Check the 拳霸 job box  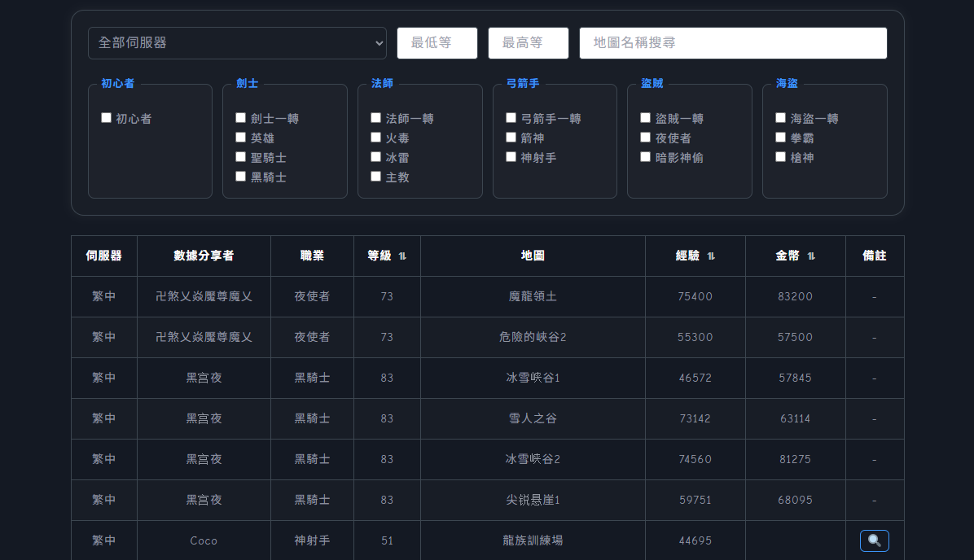[x=781, y=138]
